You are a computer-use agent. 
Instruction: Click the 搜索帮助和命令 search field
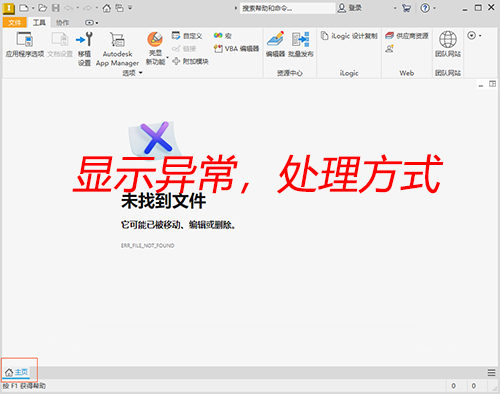point(287,8)
